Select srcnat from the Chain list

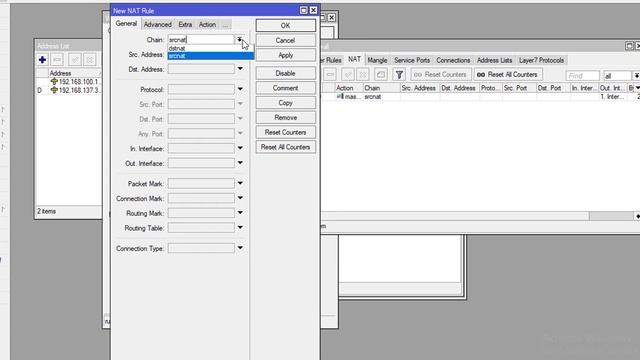point(211,56)
